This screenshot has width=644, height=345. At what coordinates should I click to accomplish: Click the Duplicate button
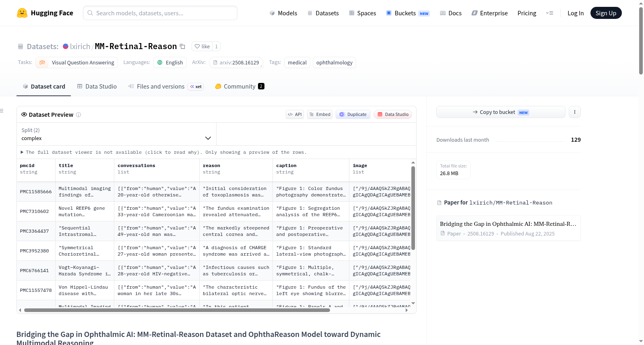[353, 114]
